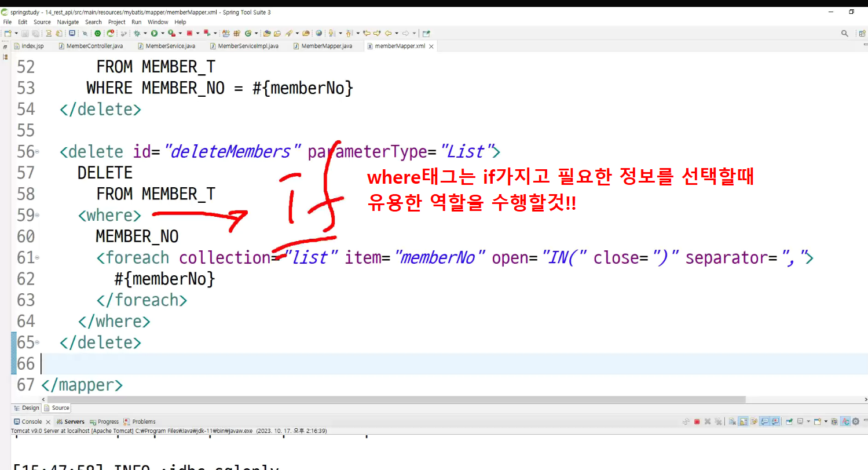Open the Display Selected Console dropdown arrow
Image resolution: width=868 pixels, height=470 pixels.
(x=808, y=422)
